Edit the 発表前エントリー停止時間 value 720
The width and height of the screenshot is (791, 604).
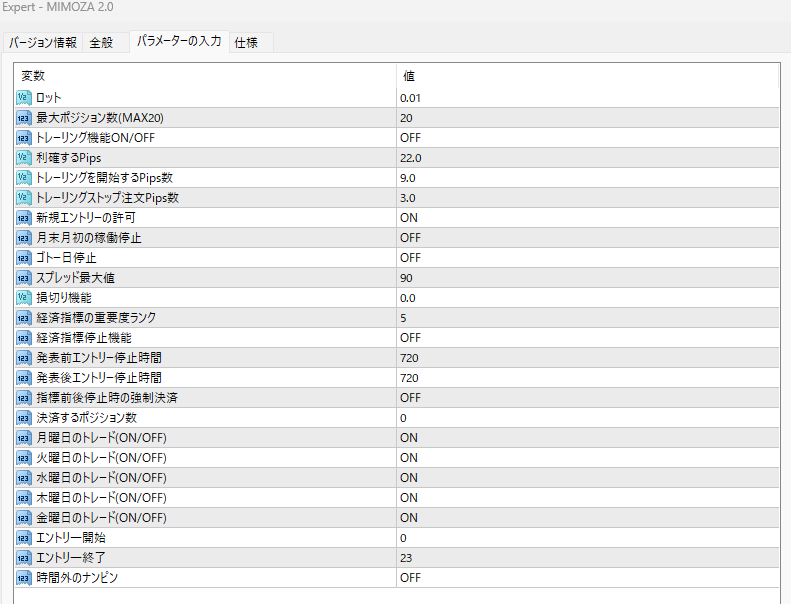pos(409,357)
